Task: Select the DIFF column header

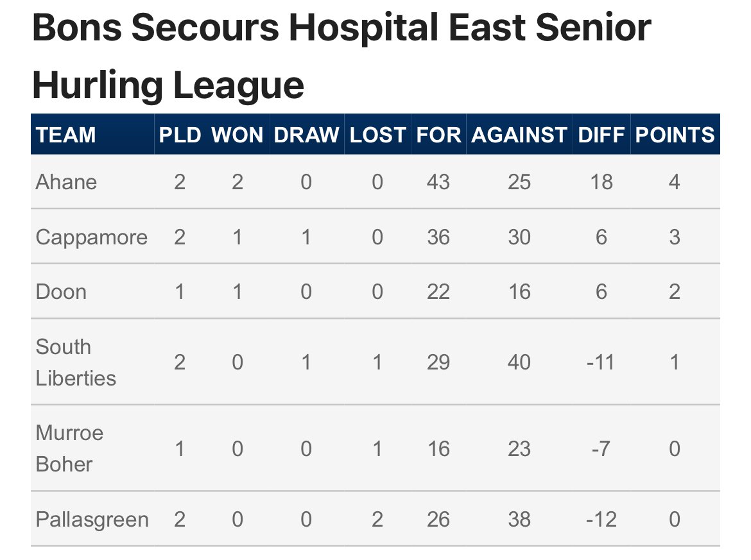Action: tap(601, 135)
